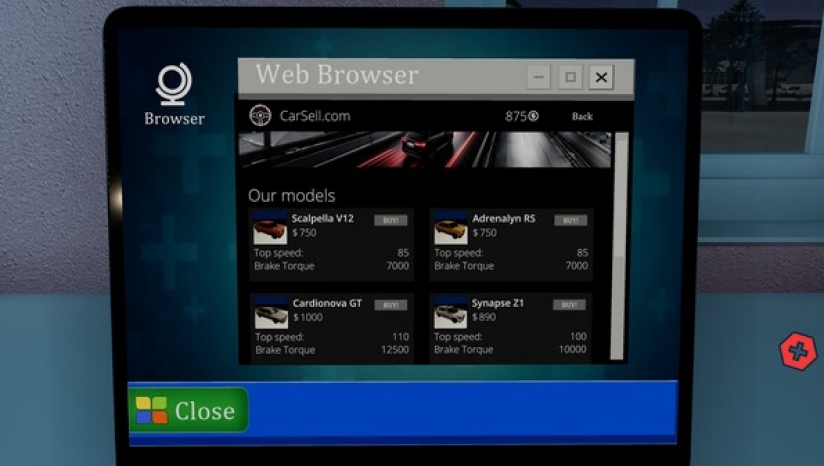Click the Cardionova GT car thumbnail
The image size is (824, 466).
tap(271, 313)
